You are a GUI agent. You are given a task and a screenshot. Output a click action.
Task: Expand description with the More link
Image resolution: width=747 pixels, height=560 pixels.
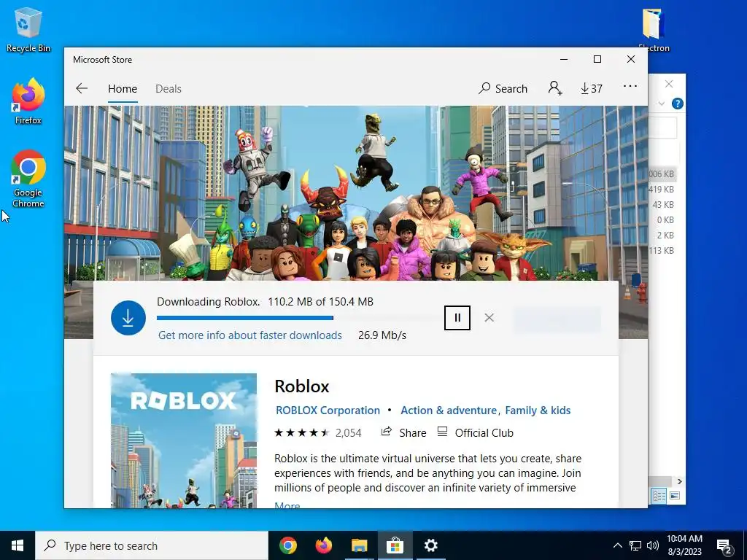287,505
